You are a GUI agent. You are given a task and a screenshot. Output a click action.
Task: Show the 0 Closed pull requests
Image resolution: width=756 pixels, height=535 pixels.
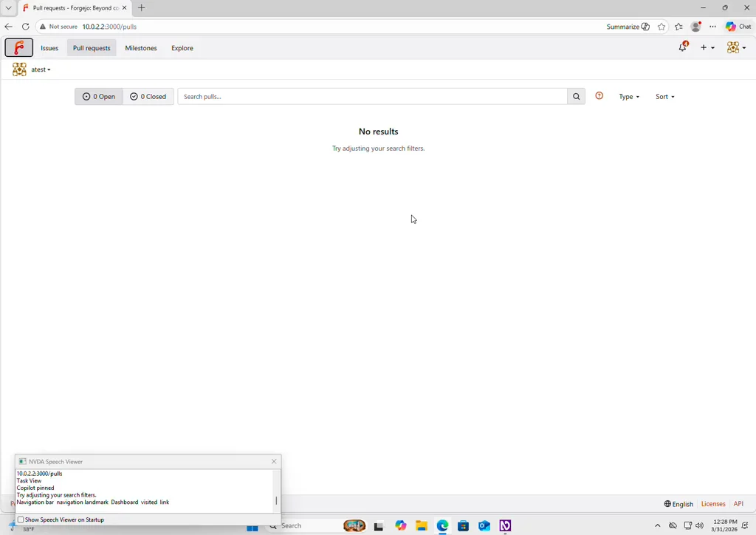(148, 97)
